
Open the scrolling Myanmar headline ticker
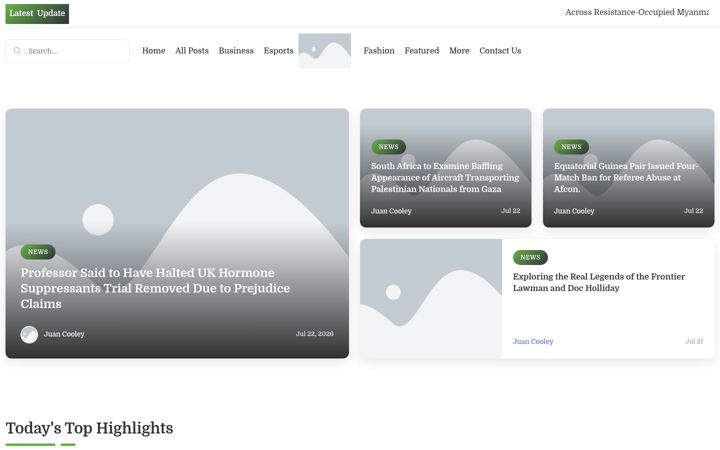coord(637,12)
